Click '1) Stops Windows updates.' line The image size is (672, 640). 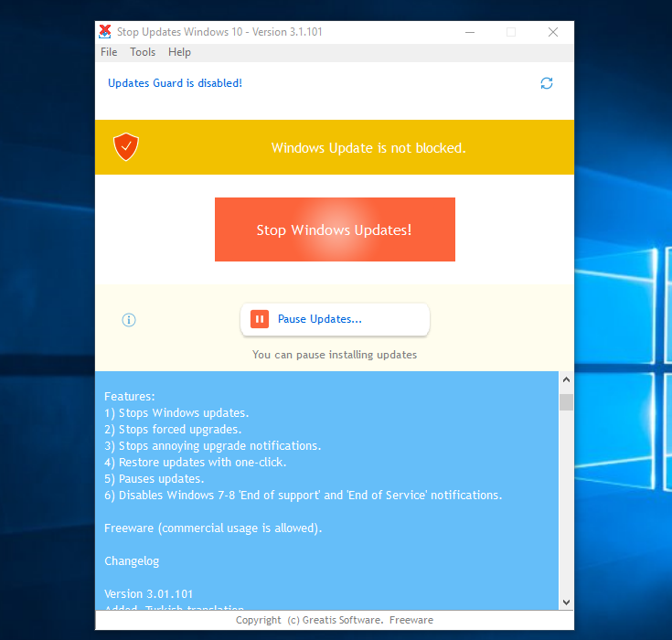point(176,413)
